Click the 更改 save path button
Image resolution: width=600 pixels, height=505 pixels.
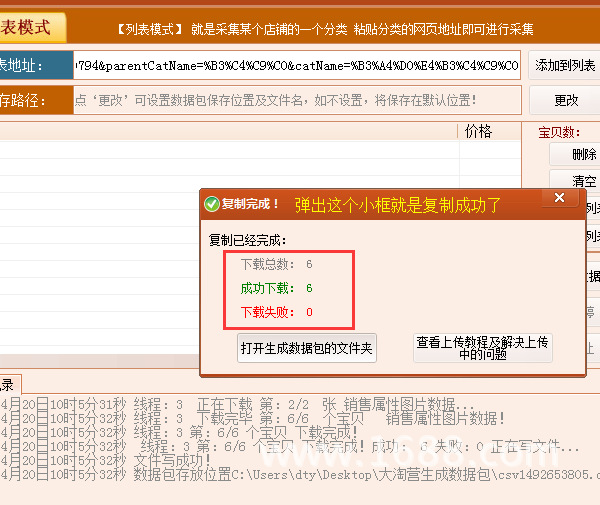pyautogui.click(x=565, y=101)
